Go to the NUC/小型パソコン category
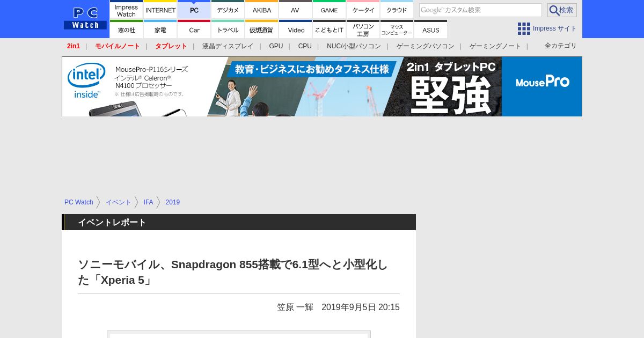This screenshot has height=338, width=644. tap(354, 46)
